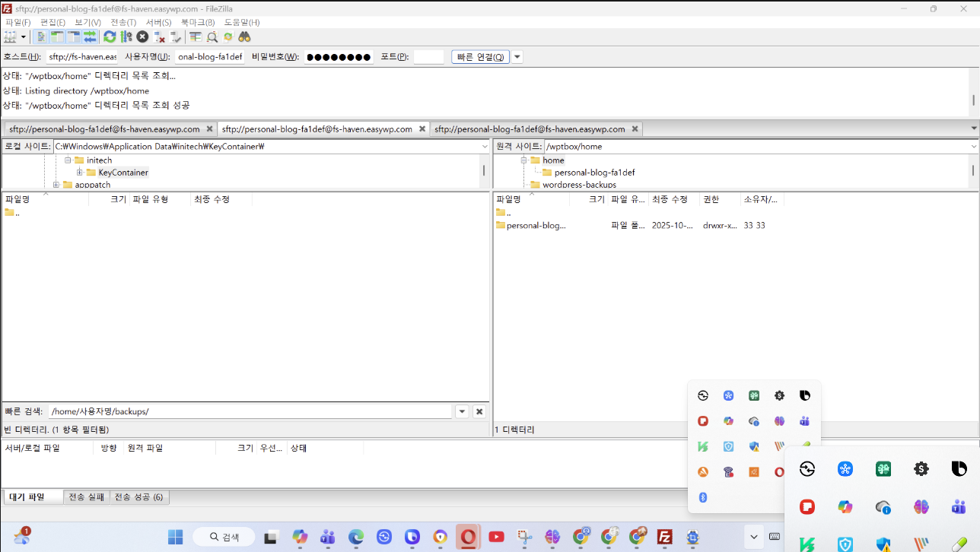Screen dimensions: 980x552
Task: Open the quick connect history dropdown
Action: click(x=517, y=57)
